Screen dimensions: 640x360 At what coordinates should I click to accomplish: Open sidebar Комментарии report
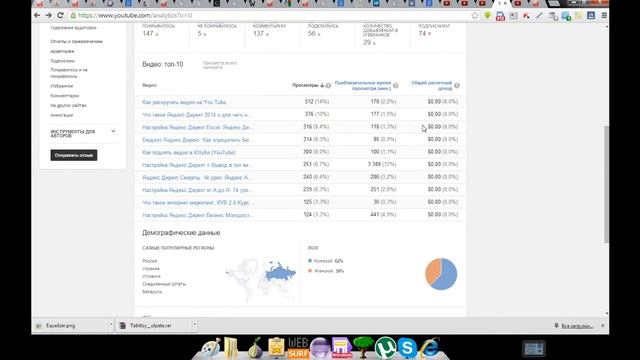pyautogui.click(x=64, y=96)
